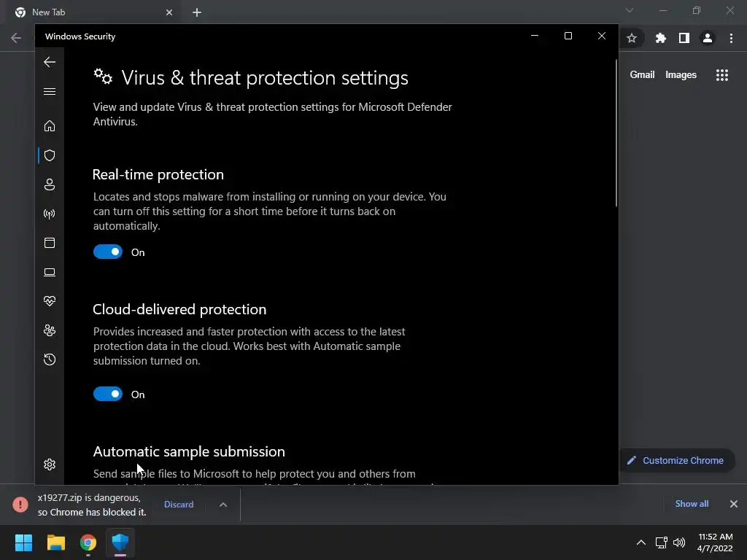
Task: Open Gmail link in Chrome
Action: pyautogui.click(x=642, y=75)
